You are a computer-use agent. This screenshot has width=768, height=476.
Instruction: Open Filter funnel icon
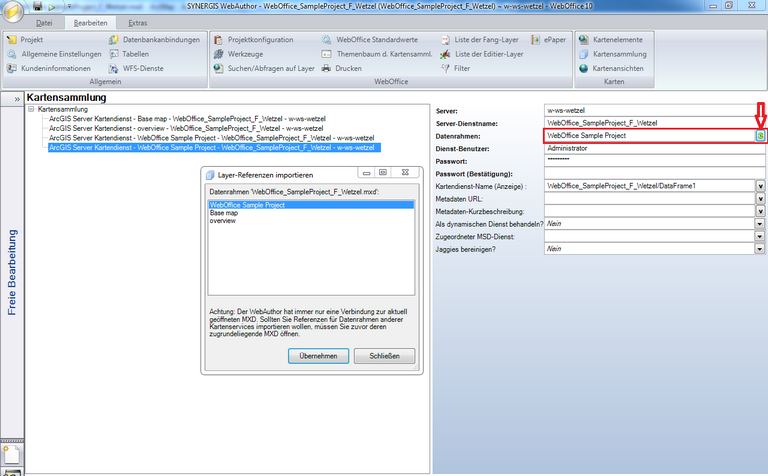click(445, 68)
